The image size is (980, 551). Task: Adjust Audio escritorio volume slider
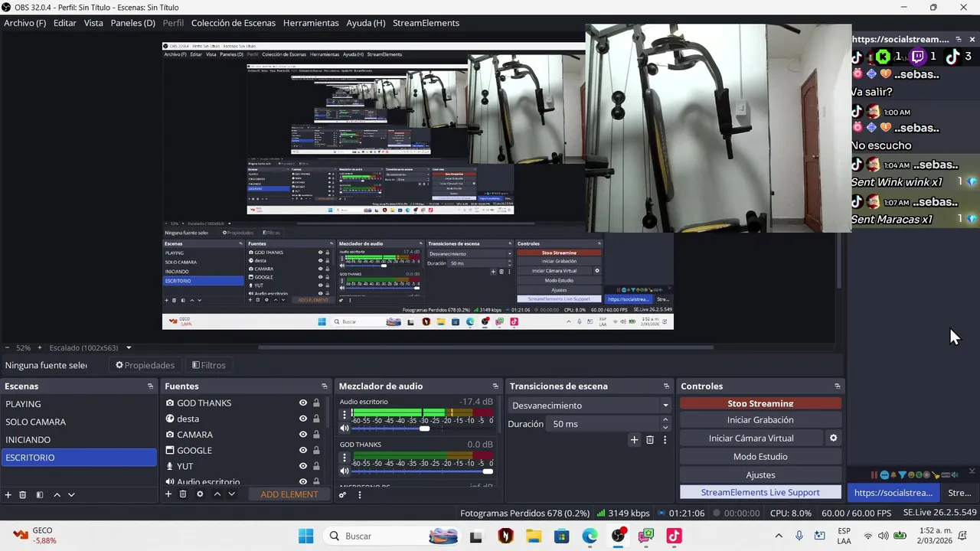coord(423,429)
